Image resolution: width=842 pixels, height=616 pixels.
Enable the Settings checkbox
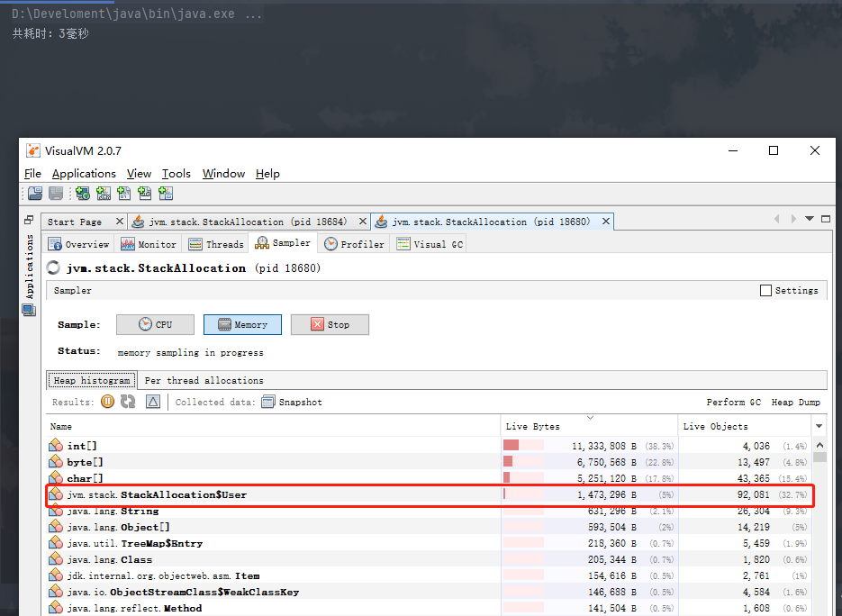765,291
